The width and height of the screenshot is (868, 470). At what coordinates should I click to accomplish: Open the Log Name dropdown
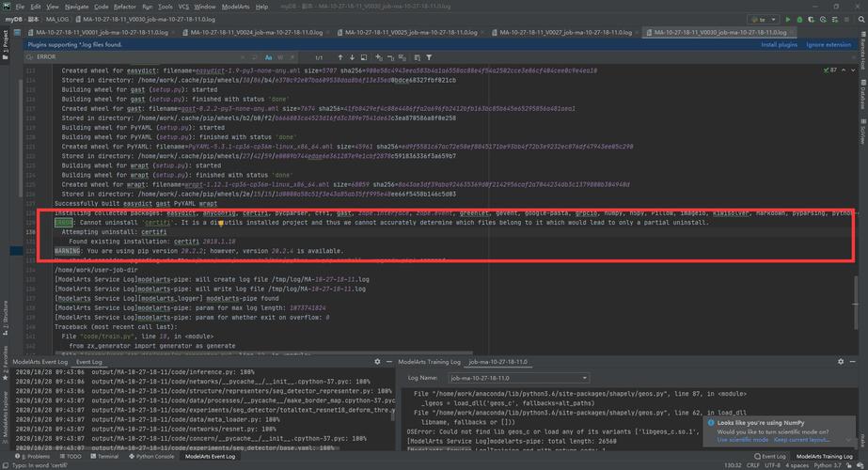coord(518,378)
